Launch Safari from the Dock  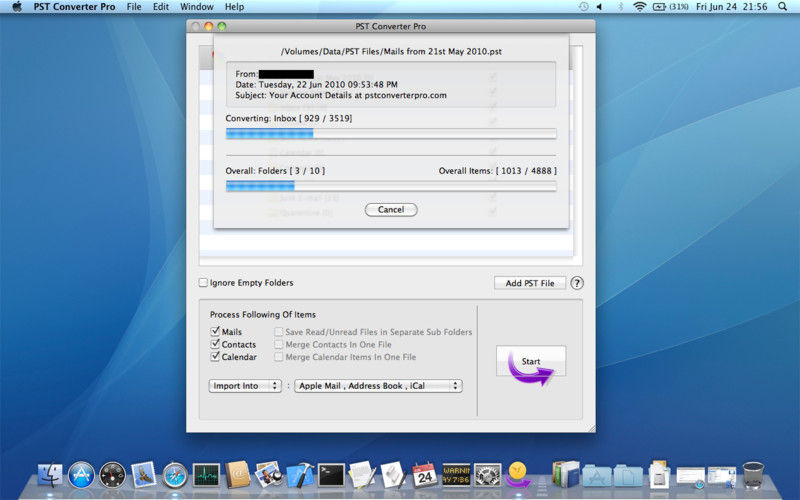tap(175, 475)
